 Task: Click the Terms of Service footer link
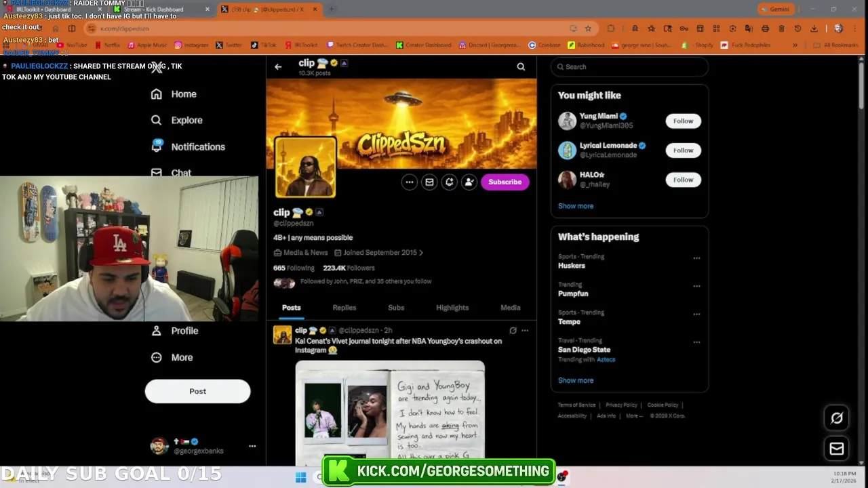coord(576,405)
